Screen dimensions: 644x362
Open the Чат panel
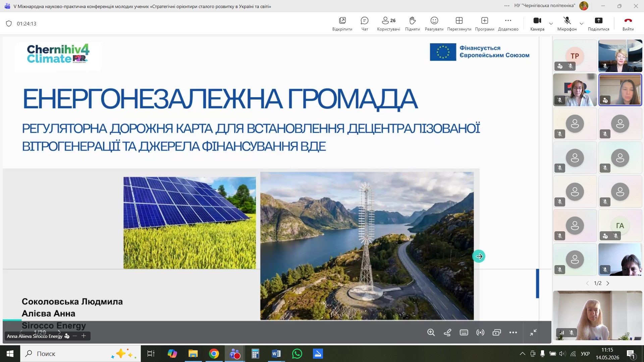point(365,23)
